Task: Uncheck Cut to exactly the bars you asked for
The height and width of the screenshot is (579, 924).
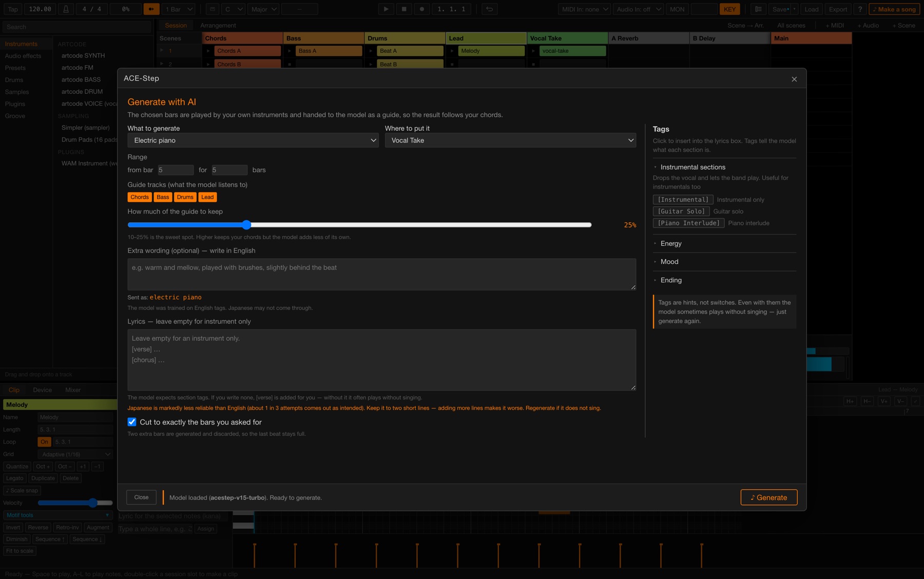Action: (x=132, y=422)
